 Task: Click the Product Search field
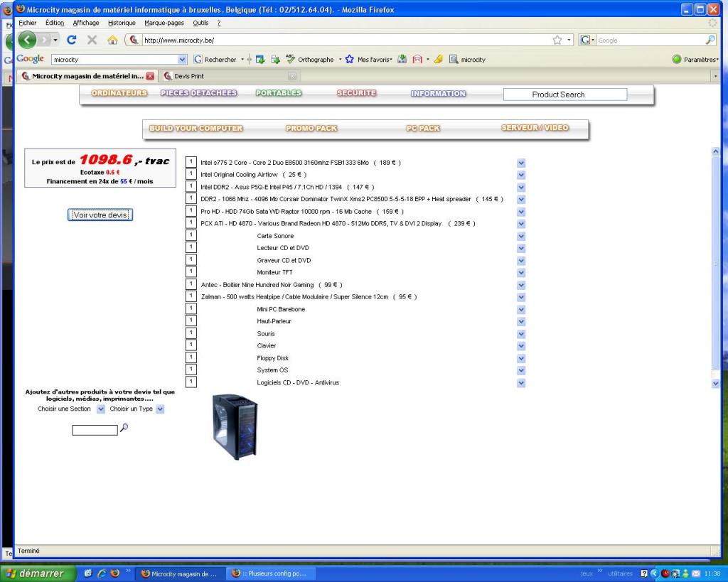pyautogui.click(x=565, y=95)
